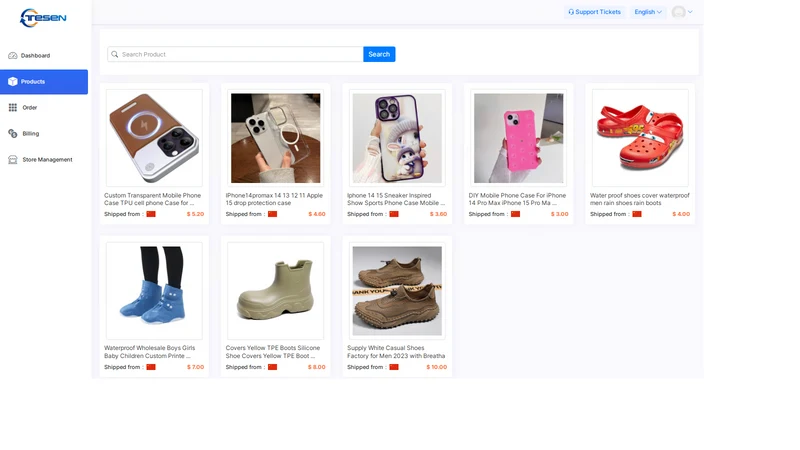Click the flag on IPhone14promax drop protection case card
This screenshot has width=800, height=450.
click(x=272, y=214)
